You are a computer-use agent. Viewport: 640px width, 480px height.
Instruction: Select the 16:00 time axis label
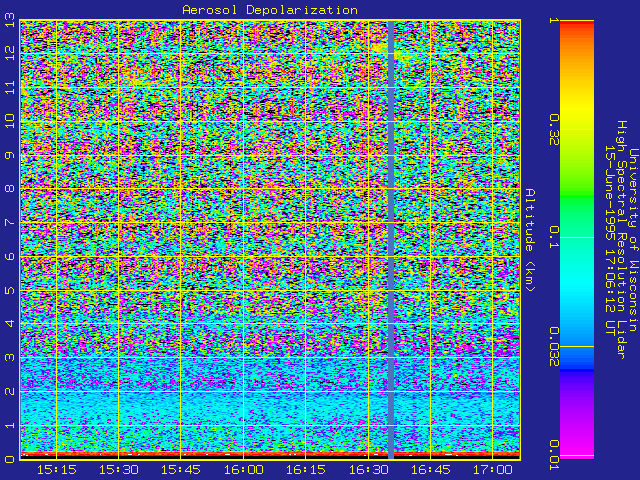point(243,470)
